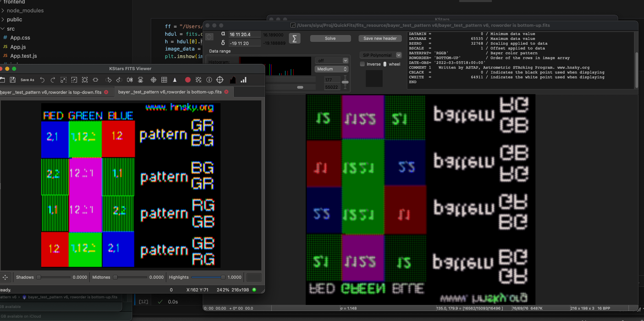This screenshot has height=321, width=644.
Task: Toggle the wheel checkbox
Action: (x=385, y=64)
